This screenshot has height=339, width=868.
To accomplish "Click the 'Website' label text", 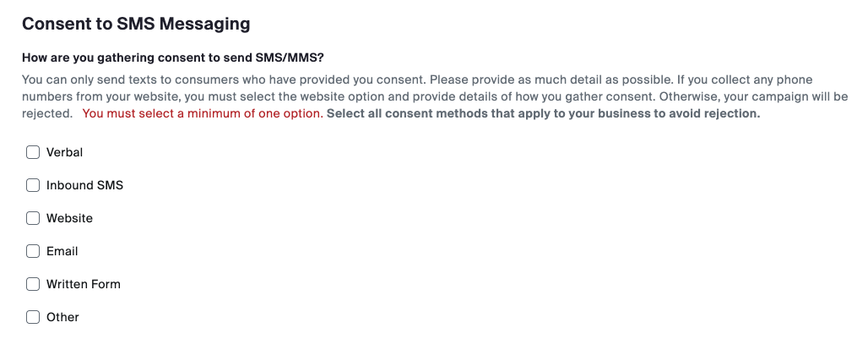I will (69, 218).
